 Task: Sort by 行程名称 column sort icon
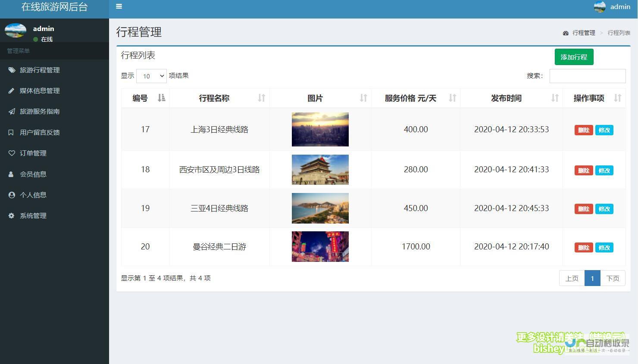coord(261,98)
